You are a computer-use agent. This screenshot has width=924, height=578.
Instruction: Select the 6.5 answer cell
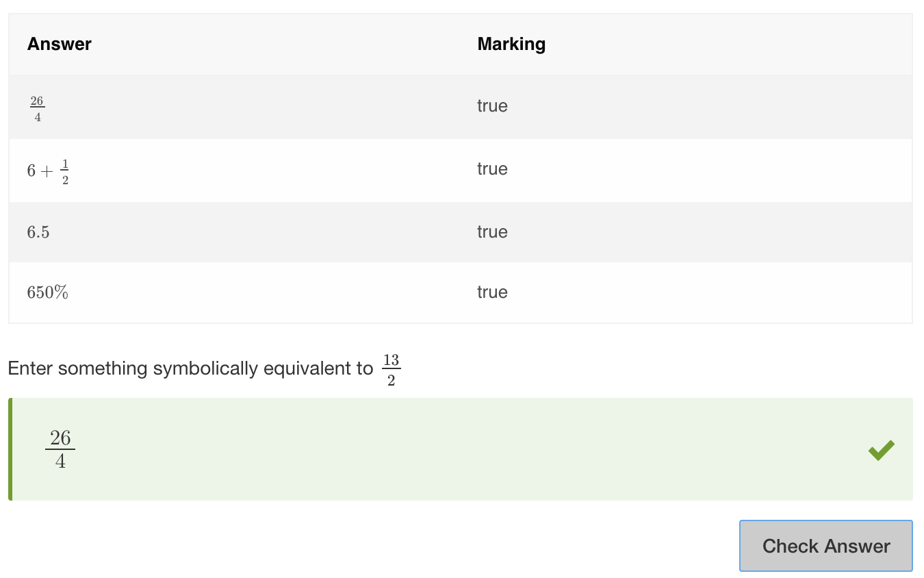pos(234,232)
